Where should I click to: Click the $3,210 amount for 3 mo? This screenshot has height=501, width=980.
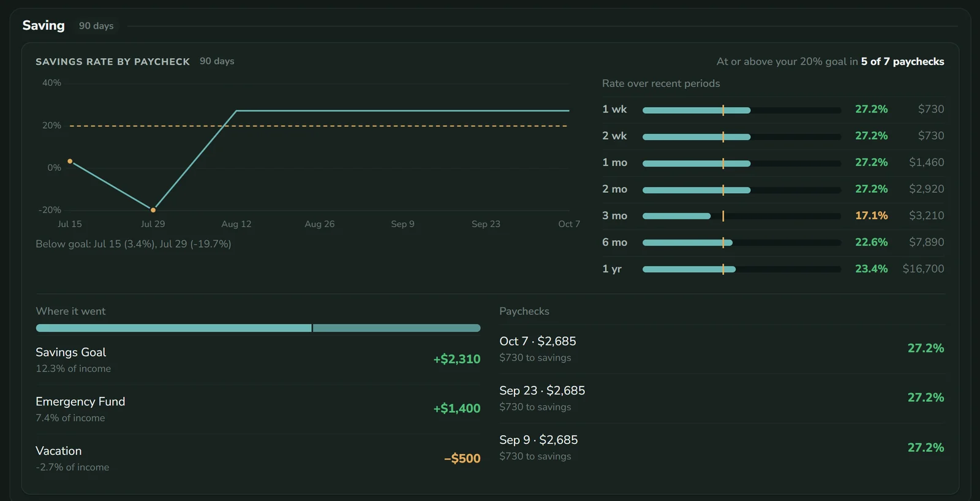pos(926,216)
